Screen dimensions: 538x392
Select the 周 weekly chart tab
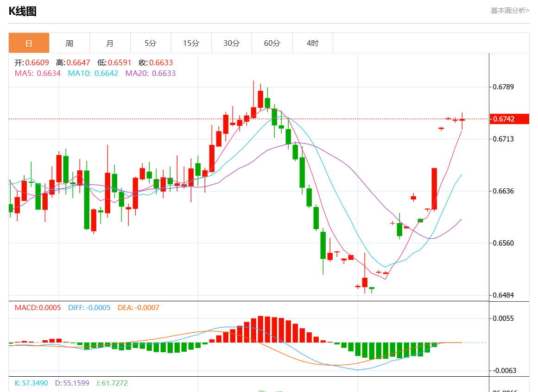pyautogui.click(x=69, y=43)
